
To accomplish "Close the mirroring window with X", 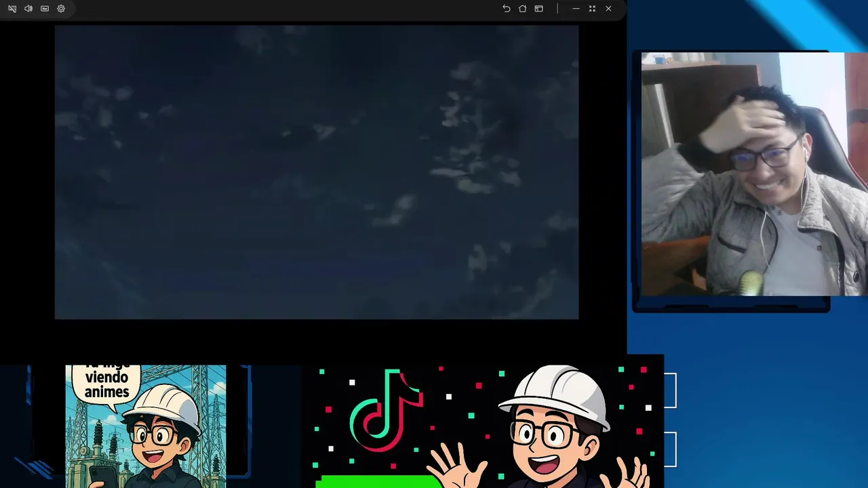I will click(608, 9).
